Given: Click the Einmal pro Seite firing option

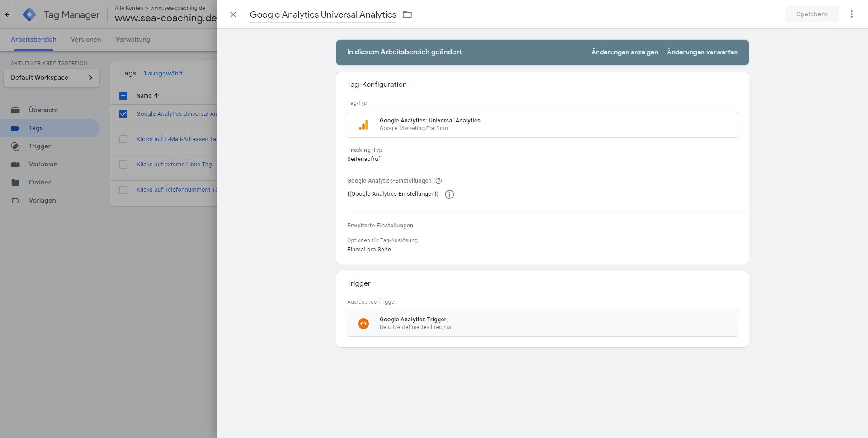Looking at the screenshot, I should (x=369, y=250).
